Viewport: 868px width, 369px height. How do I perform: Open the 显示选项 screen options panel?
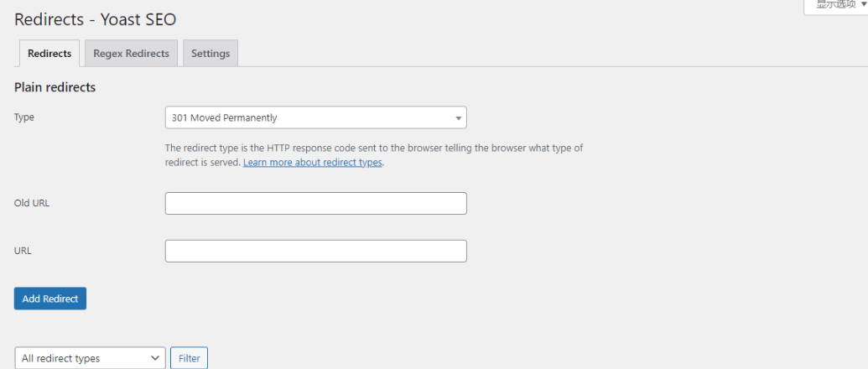836,6
